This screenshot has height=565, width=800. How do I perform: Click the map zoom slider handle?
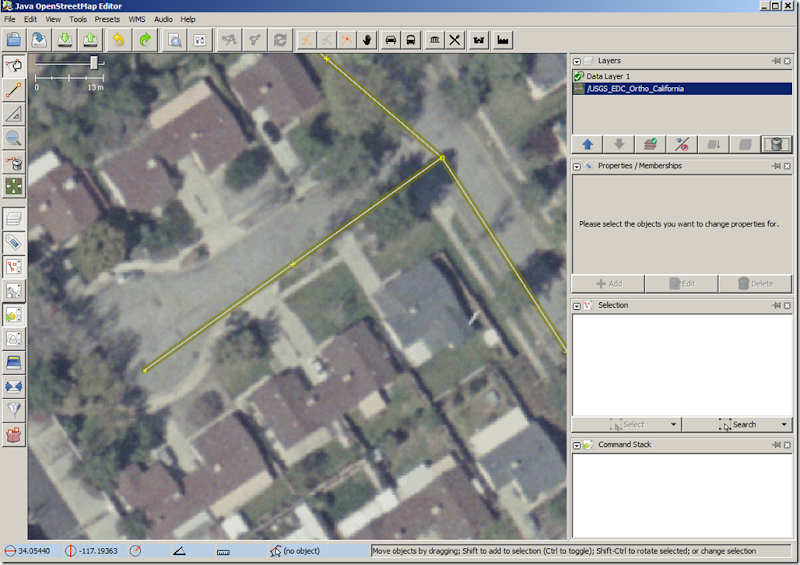(94, 63)
